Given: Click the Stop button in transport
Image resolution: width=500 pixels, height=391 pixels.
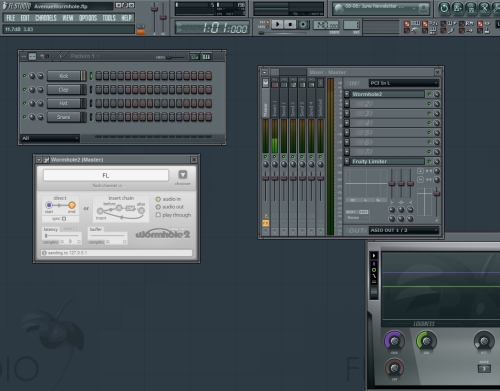Looking at the screenshot, I should 290,24.
